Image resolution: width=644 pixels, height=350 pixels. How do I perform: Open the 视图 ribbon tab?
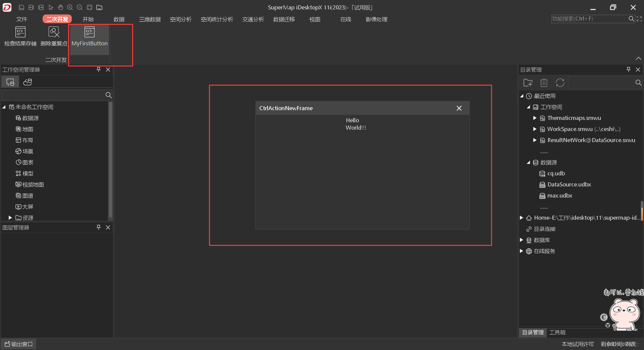tap(315, 19)
